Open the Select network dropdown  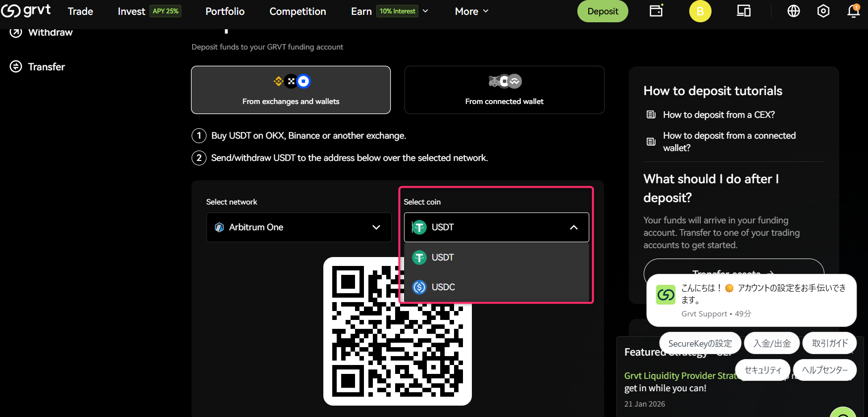(x=299, y=227)
